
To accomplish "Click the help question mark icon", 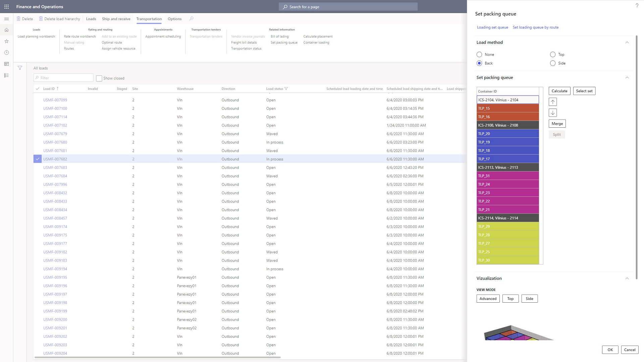I will coord(637,6).
